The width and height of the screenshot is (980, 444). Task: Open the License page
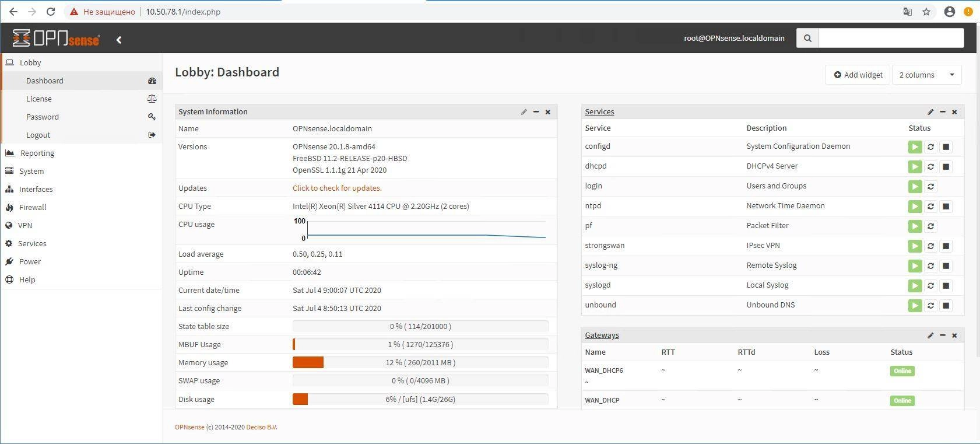(x=82, y=99)
